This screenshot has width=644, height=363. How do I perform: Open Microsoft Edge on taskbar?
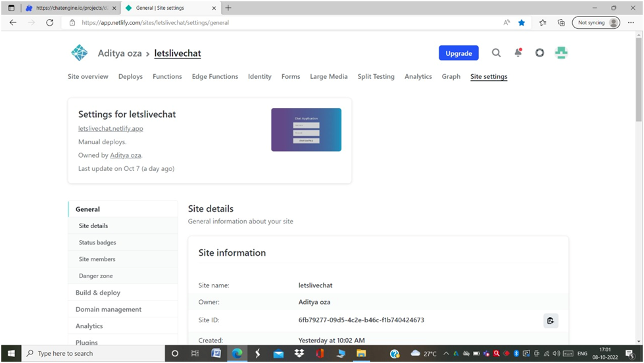pos(237,353)
